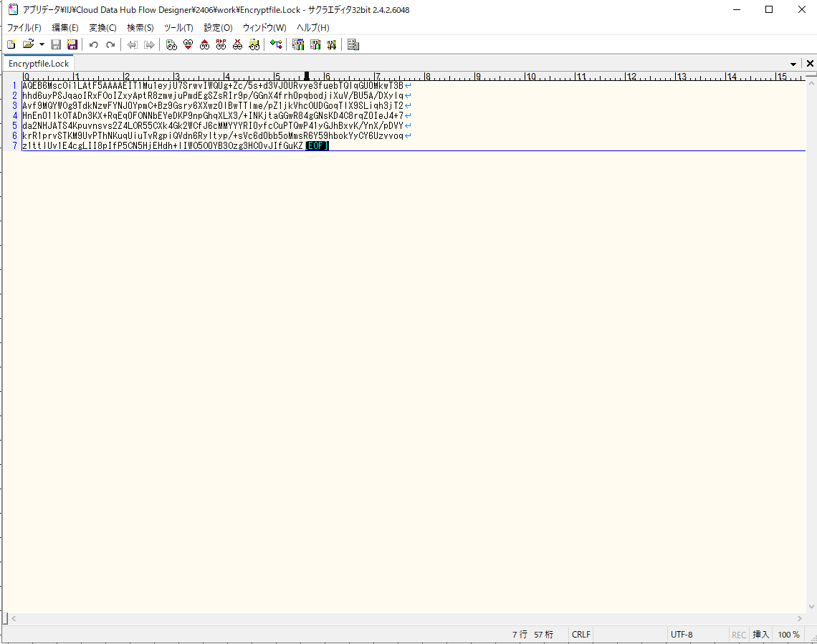817x644 pixels.
Task: Click the Save As purple floppy icon
Action: (72, 44)
